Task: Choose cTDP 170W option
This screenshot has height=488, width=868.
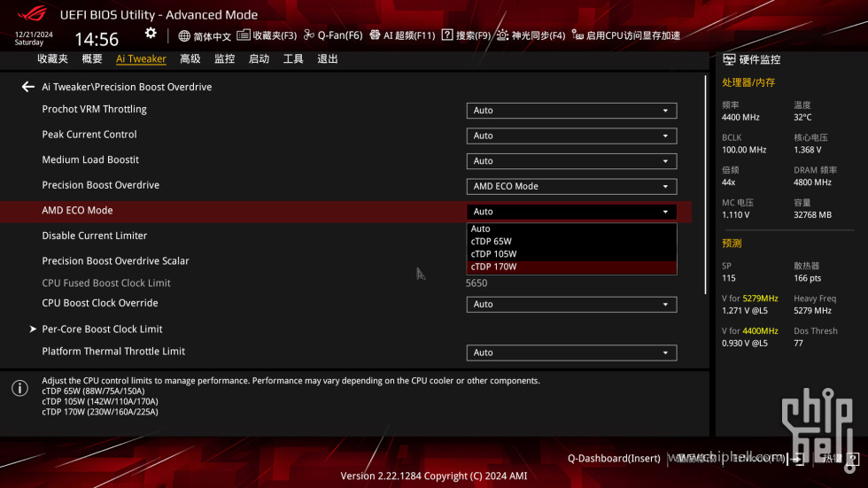Action: [571, 267]
